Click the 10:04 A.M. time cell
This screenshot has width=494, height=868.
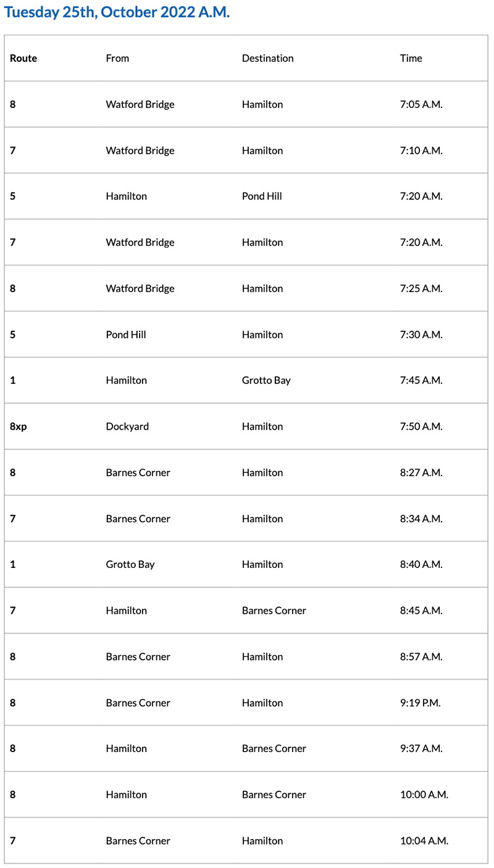point(424,841)
